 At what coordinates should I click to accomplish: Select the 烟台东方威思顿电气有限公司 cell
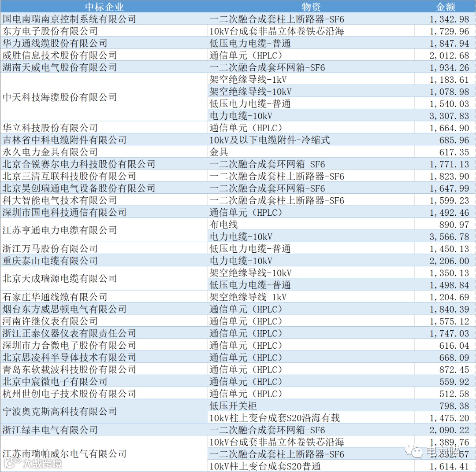pyautogui.click(x=104, y=309)
